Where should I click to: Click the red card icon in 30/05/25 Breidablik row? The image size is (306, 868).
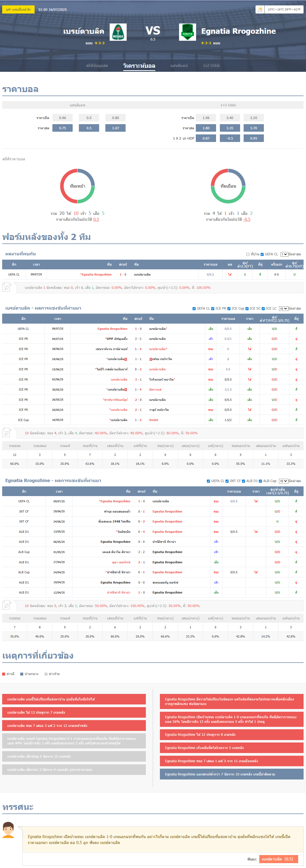[126, 389]
